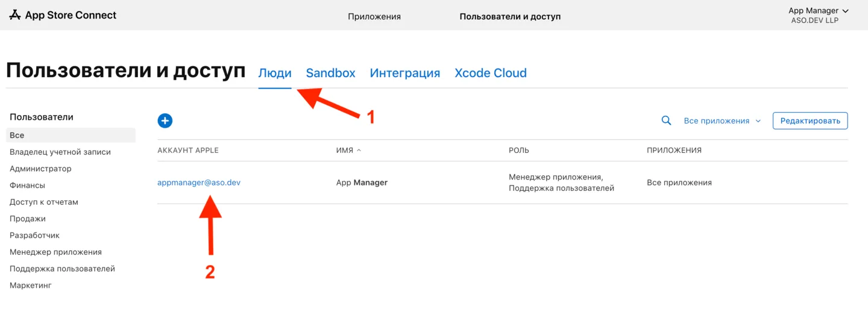Choose Разработчик in the sidebar list
The image size is (868, 318).
click(34, 235)
